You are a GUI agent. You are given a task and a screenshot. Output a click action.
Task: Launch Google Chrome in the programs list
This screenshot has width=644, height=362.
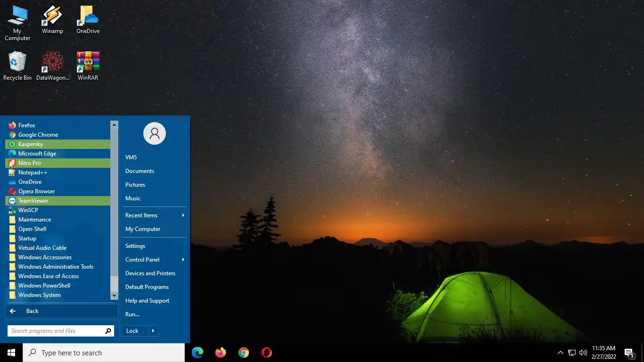pyautogui.click(x=58, y=135)
